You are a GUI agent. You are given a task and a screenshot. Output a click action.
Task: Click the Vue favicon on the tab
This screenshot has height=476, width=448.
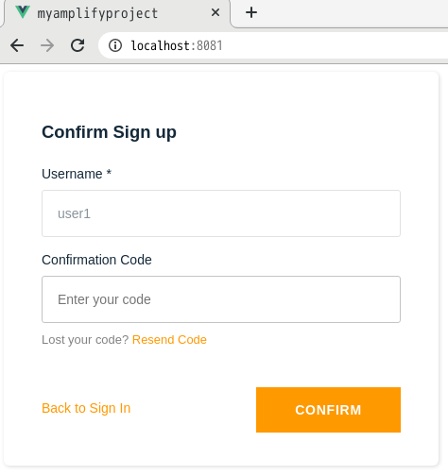(x=23, y=12)
